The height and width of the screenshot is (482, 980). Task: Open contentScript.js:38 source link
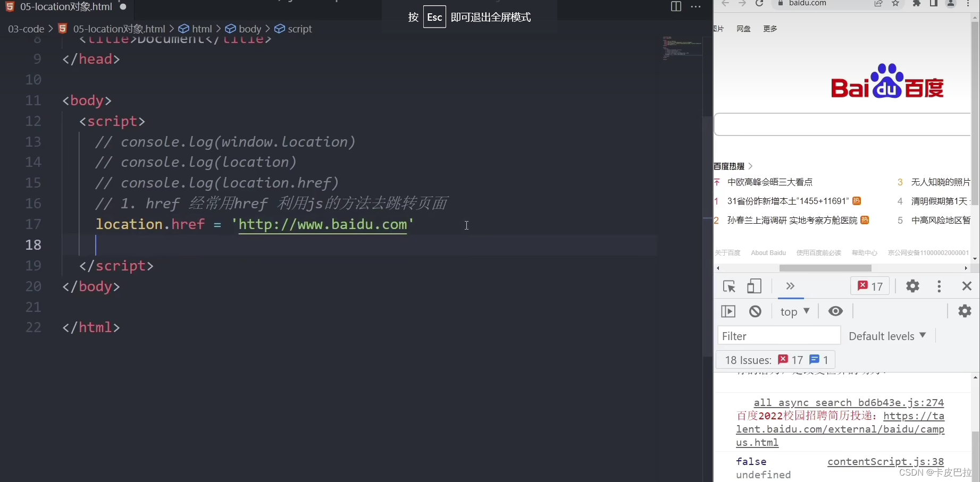(885, 462)
